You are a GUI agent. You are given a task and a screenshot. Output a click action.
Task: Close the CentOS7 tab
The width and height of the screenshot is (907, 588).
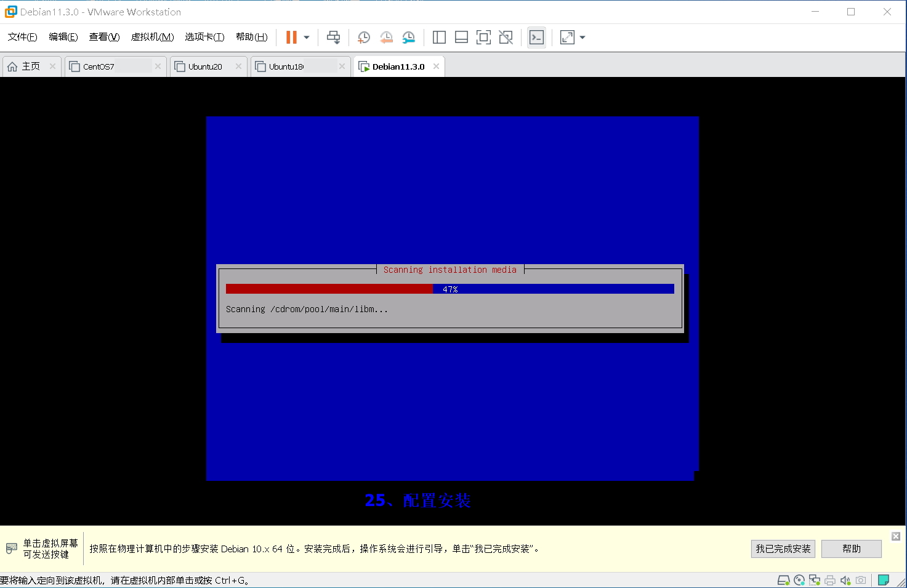click(x=158, y=66)
